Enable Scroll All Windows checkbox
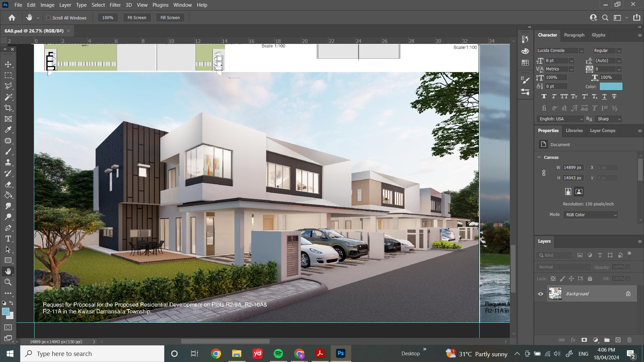The width and height of the screenshot is (644, 362). pos(49,18)
